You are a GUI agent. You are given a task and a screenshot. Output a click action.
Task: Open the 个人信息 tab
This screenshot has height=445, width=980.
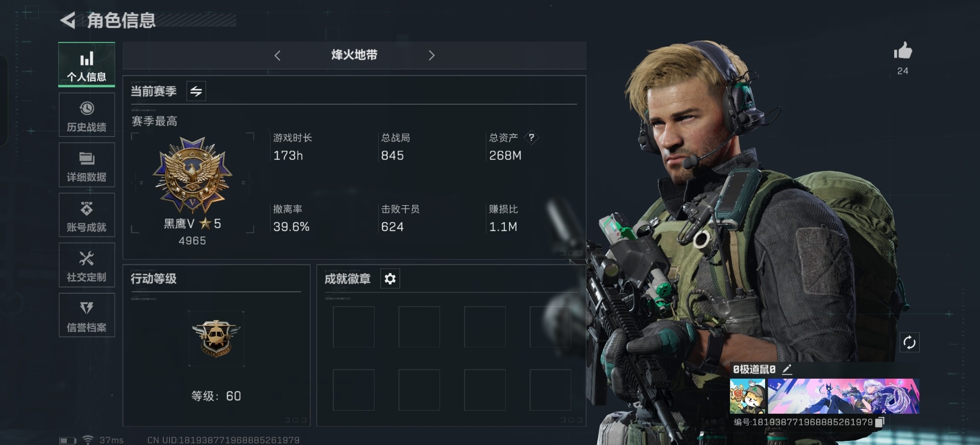(87, 65)
